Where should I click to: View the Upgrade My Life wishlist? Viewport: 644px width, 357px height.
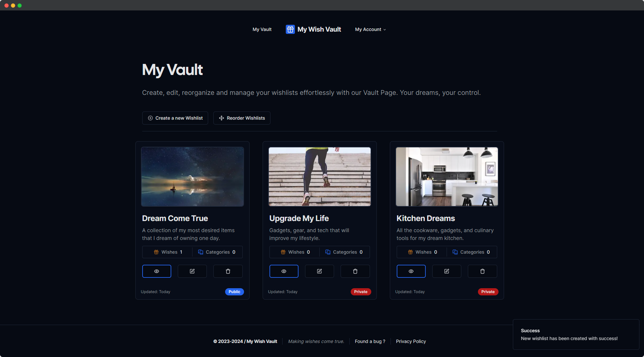[x=284, y=271]
